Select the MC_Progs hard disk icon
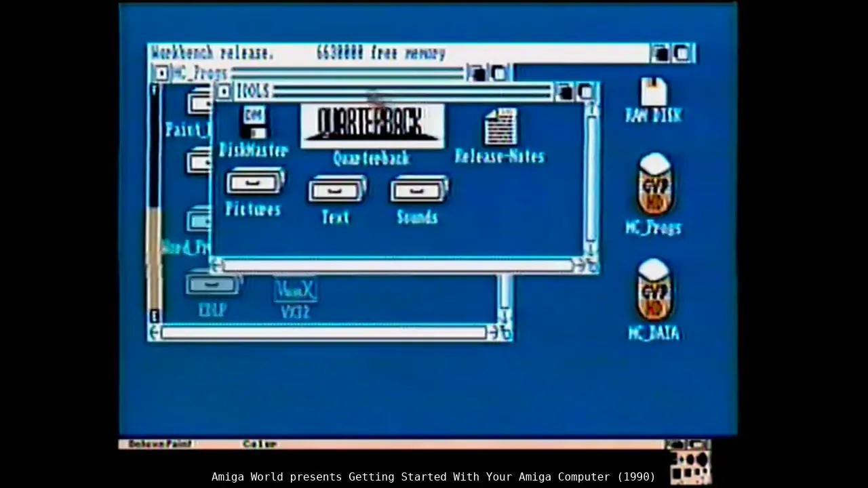Viewport: 868px width, 488px height. click(x=655, y=184)
